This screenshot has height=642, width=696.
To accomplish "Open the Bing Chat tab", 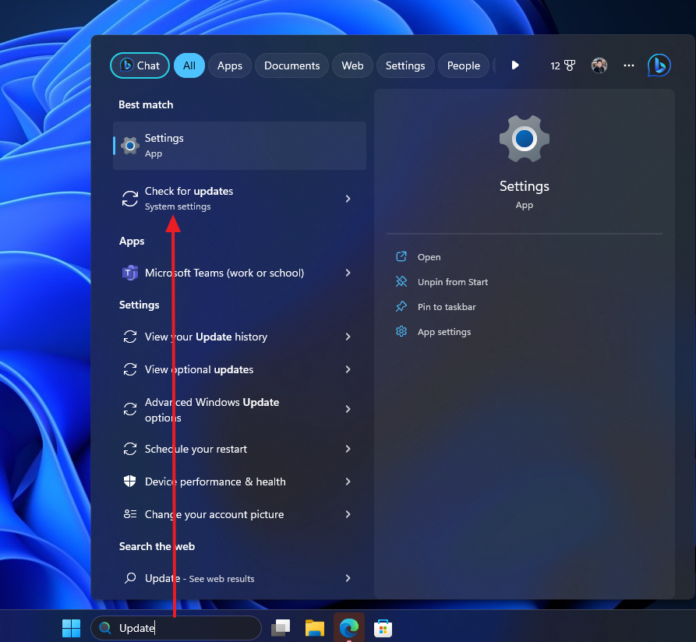I will pos(140,66).
